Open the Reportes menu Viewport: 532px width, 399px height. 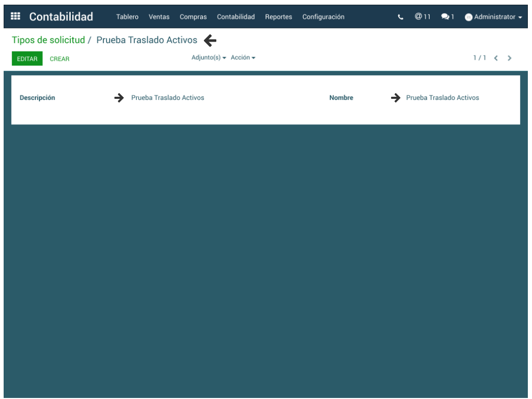278,17
